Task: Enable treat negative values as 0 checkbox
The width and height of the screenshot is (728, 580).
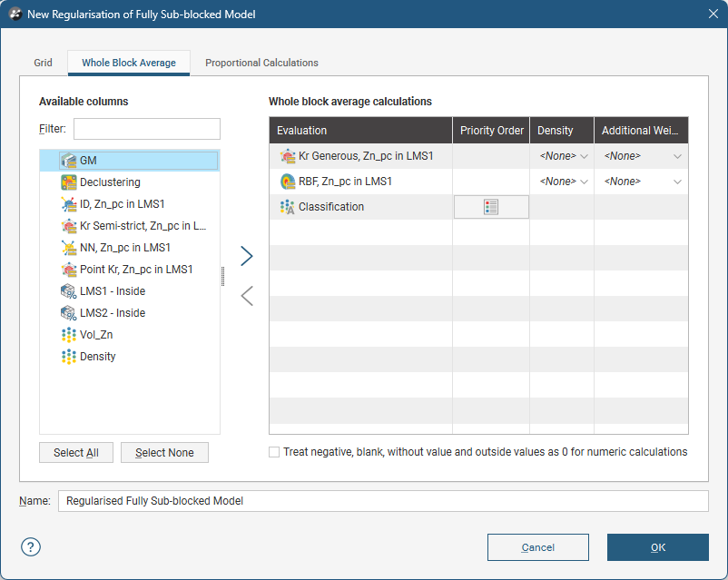Action: pos(274,452)
